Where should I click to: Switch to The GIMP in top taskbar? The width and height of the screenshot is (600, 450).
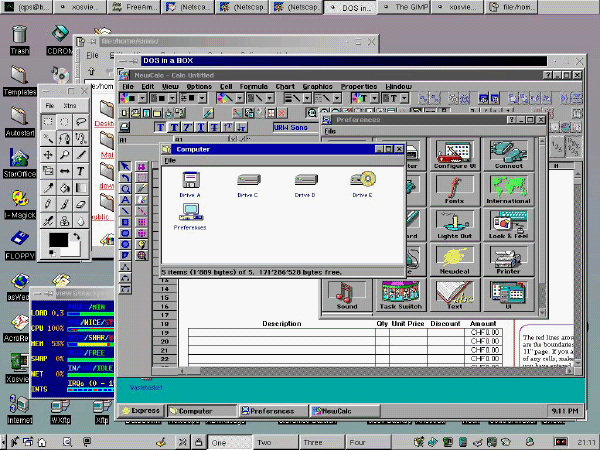click(x=404, y=7)
